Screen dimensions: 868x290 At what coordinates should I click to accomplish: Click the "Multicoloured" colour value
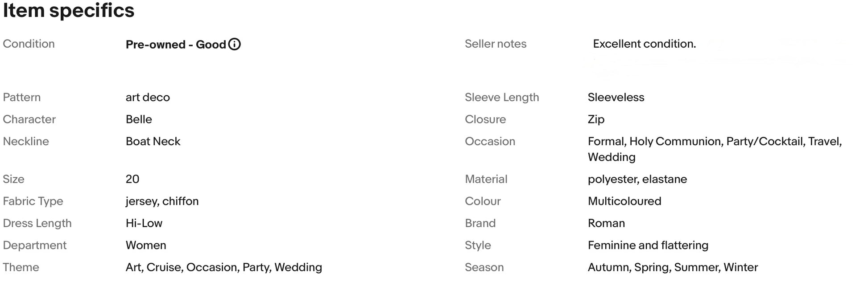pos(624,201)
